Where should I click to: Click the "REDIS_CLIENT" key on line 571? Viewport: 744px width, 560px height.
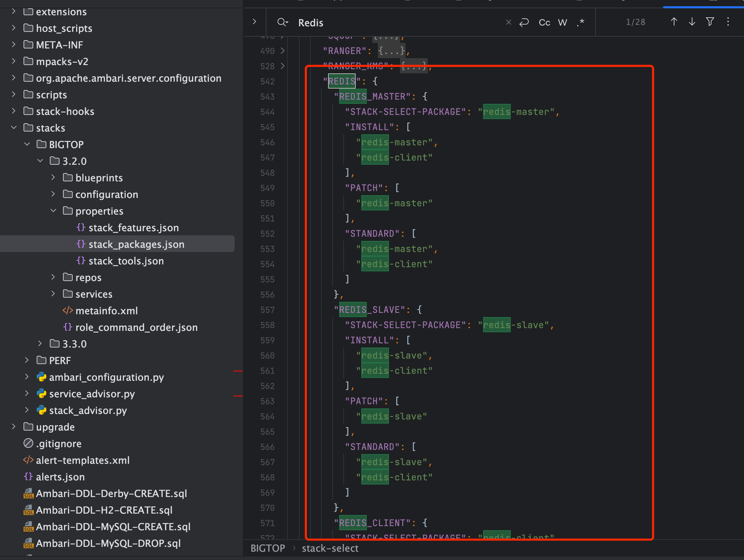pyautogui.click(x=372, y=523)
